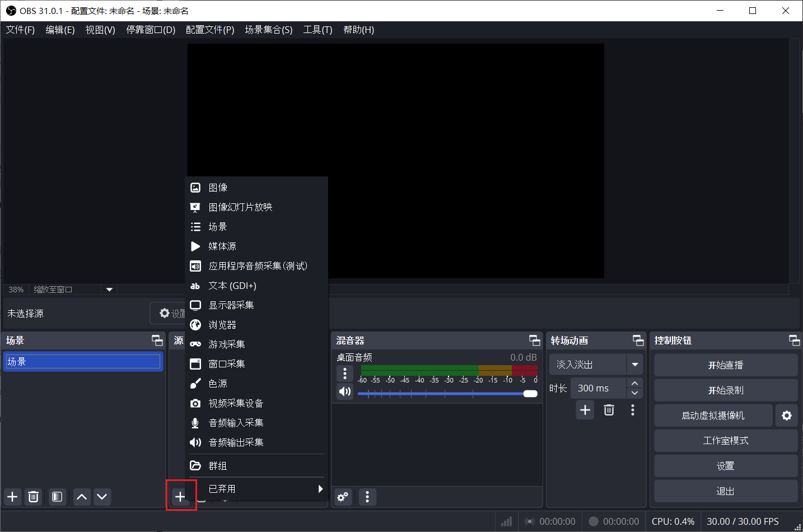Open the 缩放至窗口 scaling dropdown
Screen dimensions: 803x532
click(73, 290)
